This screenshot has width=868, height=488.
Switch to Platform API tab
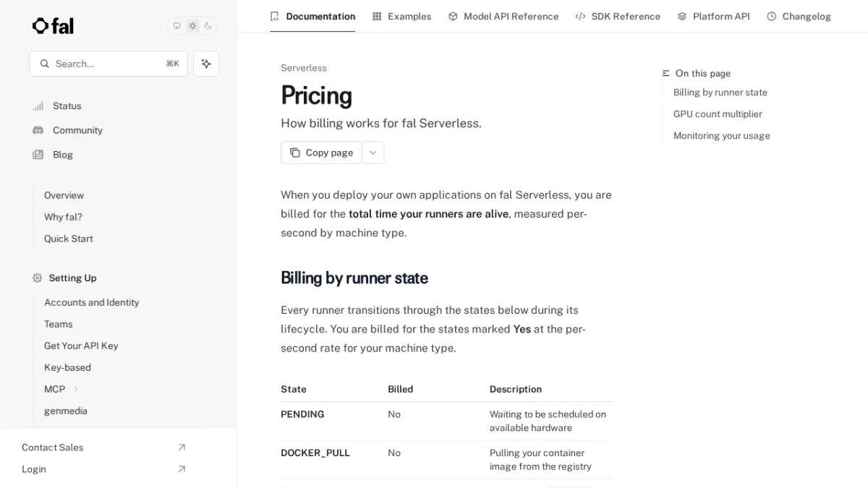(x=713, y=16)
